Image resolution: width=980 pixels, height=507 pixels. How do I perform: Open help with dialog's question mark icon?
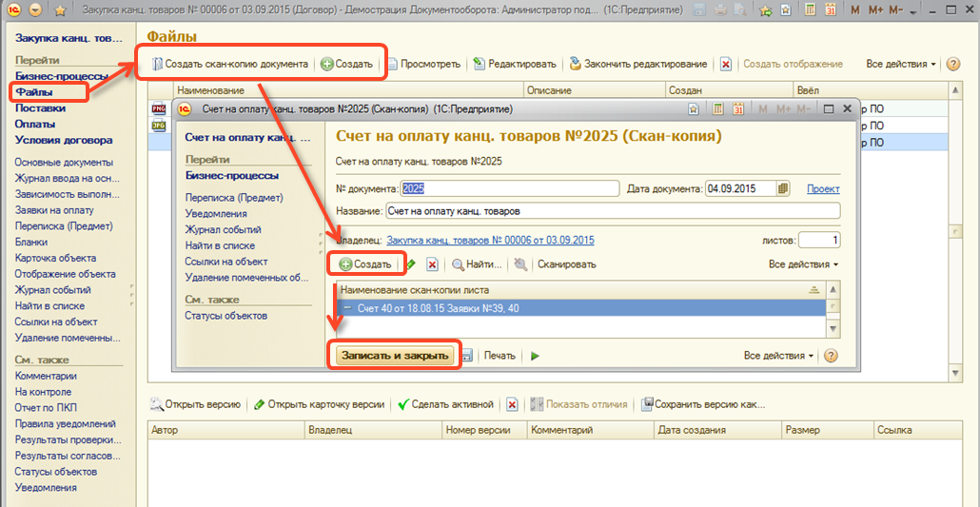830,356
